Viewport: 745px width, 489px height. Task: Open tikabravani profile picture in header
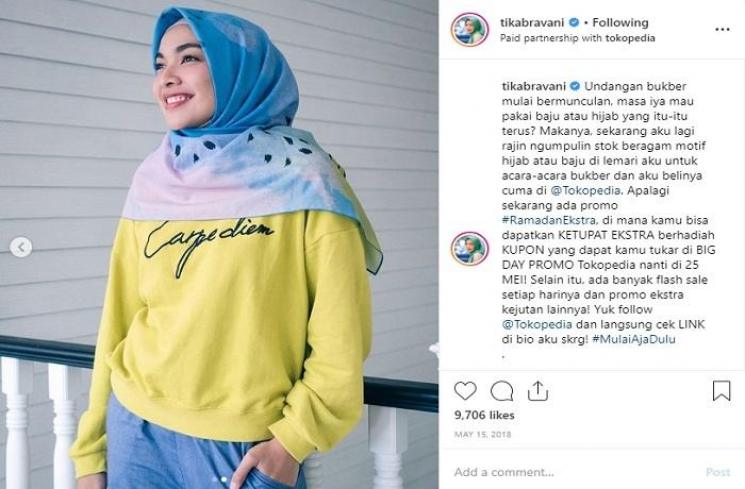click(x=470, y=29)
